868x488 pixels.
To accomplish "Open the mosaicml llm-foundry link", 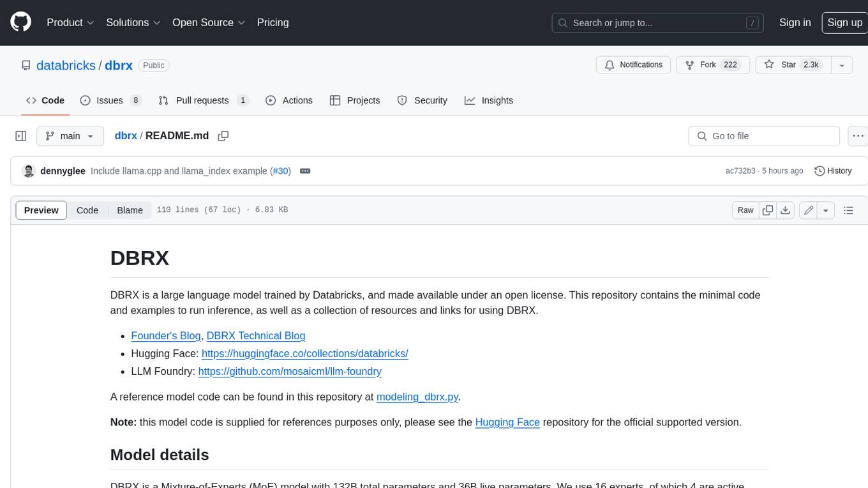I will 290,371.
